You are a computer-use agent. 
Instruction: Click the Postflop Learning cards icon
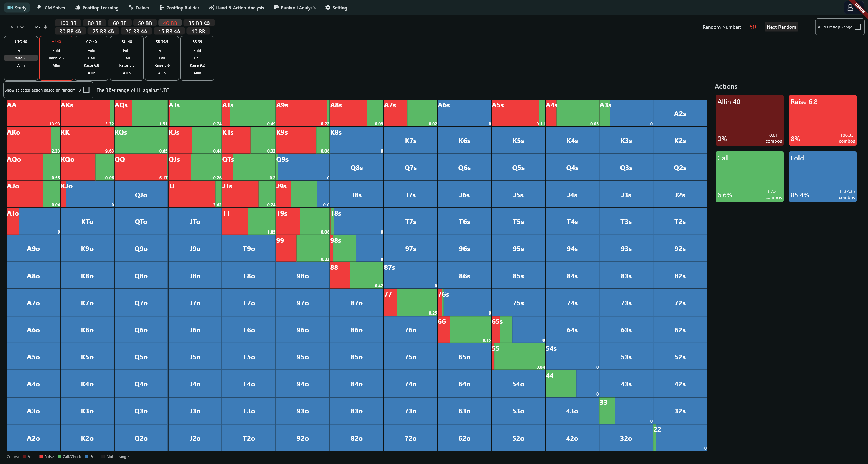(x=78, y=7)
